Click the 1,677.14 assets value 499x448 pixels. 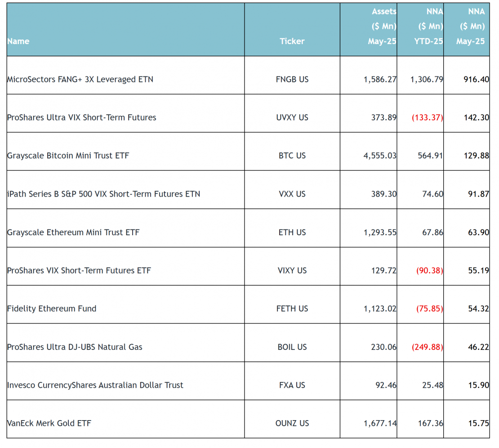click(380, 424)
